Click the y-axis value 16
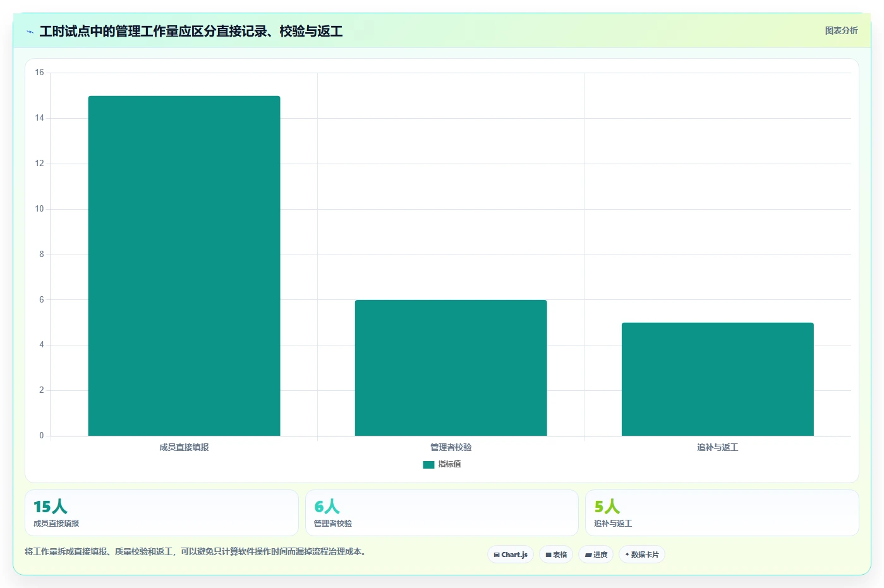This screenshot has width=884, height=588. (x=39, y=73)
